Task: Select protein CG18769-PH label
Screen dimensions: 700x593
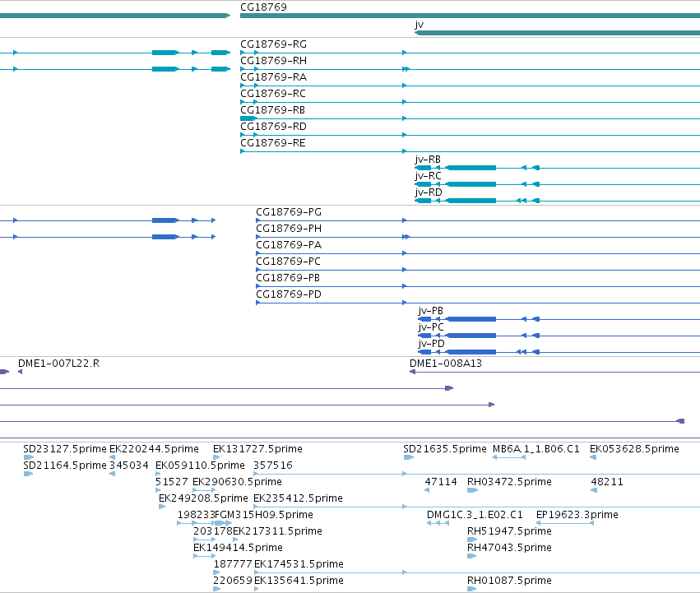Action: click(289, 229)
